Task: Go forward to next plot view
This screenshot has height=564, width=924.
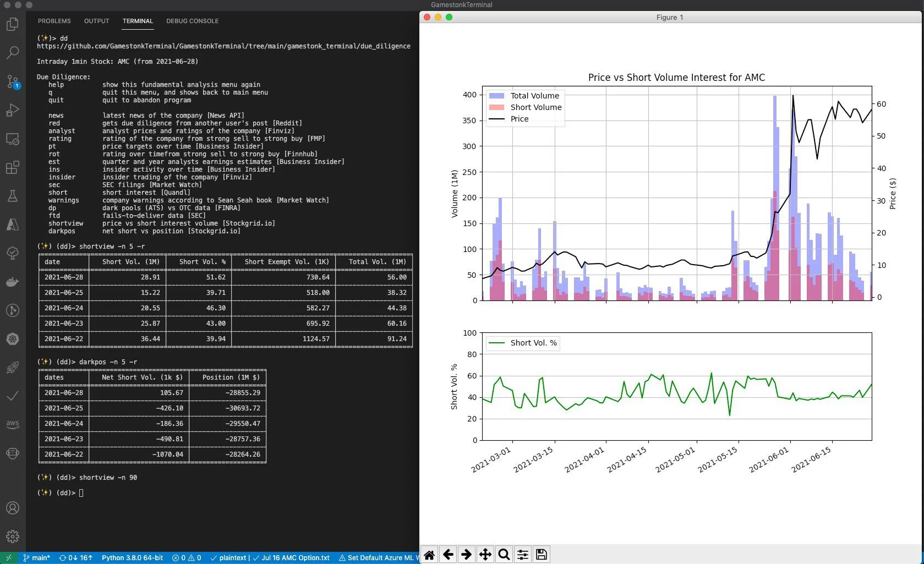Action: pos(466,555)
